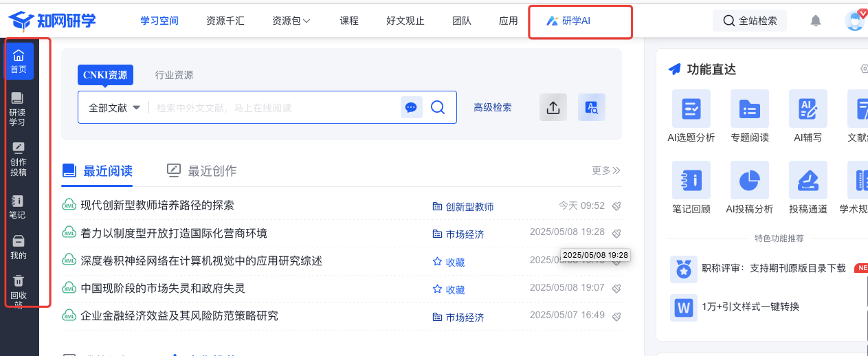Open the AI选题分析 feature icon
The height and width of the screenshot is (356, 868).
pos(691,109)
